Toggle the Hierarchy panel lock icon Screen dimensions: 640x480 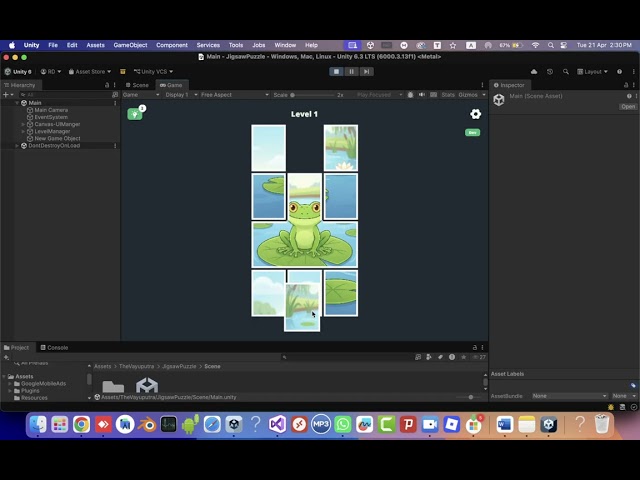107,85
